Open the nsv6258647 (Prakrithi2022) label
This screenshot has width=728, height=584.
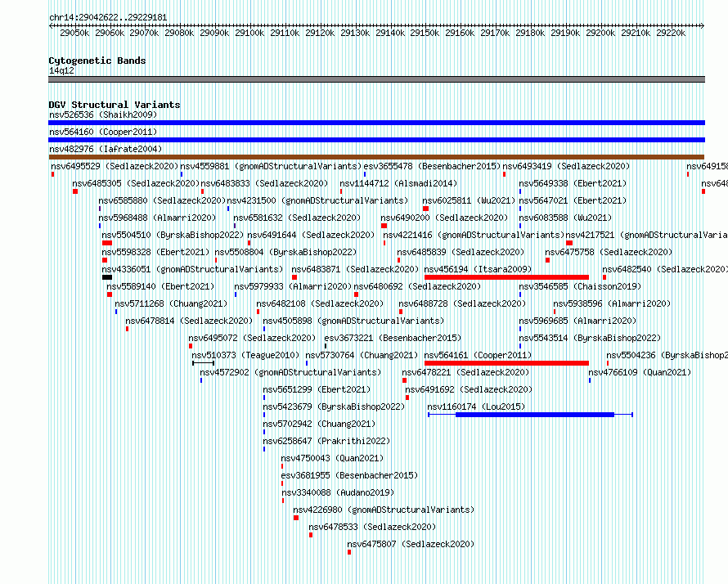tap(326, 441)
